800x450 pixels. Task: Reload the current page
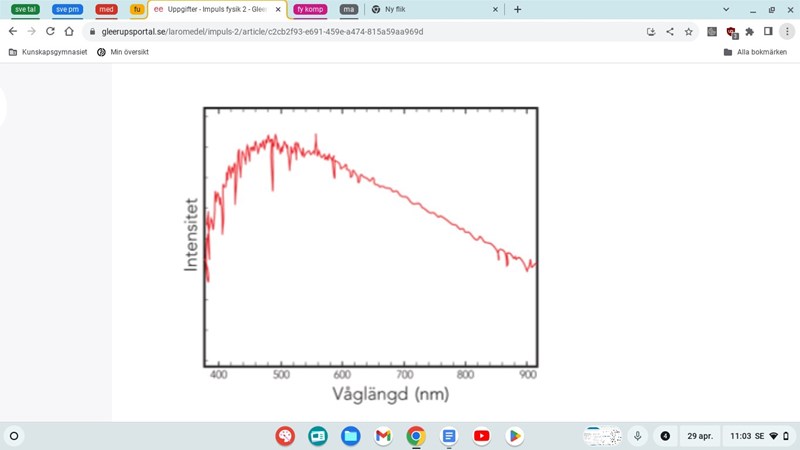click(50, 31)
